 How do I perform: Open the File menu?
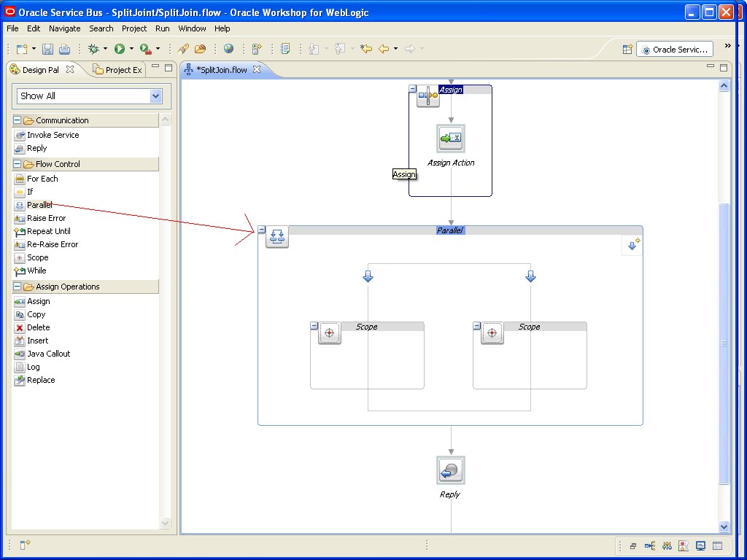click(12, 28)
